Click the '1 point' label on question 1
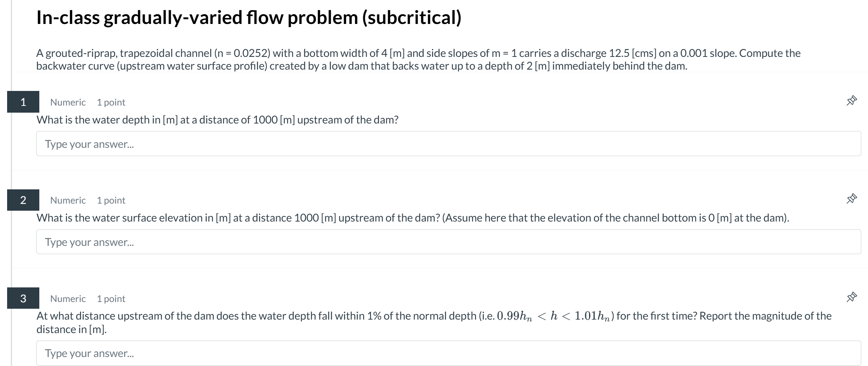The width and height of the screenshot is (868, 366). click(110, 102)
